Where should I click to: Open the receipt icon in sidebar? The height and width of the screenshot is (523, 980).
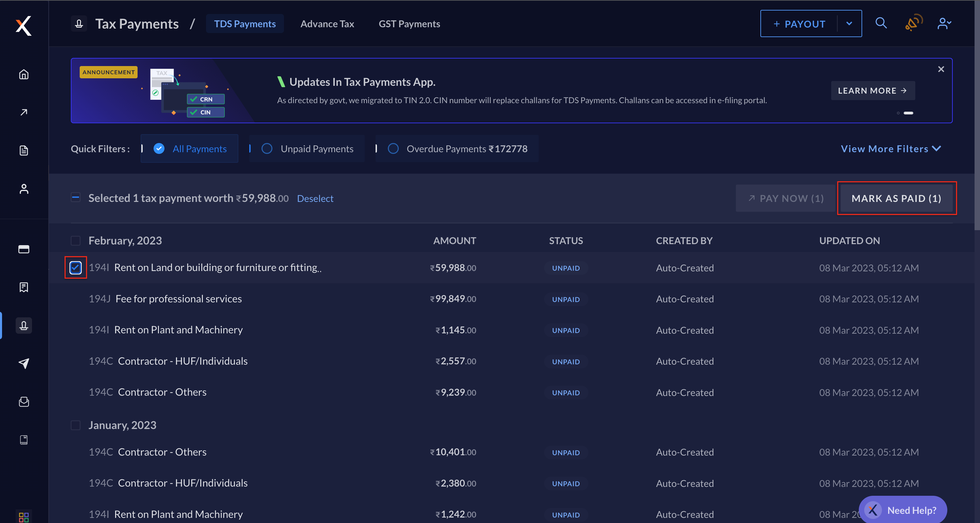pyautogui.click(x=23, y=287)
